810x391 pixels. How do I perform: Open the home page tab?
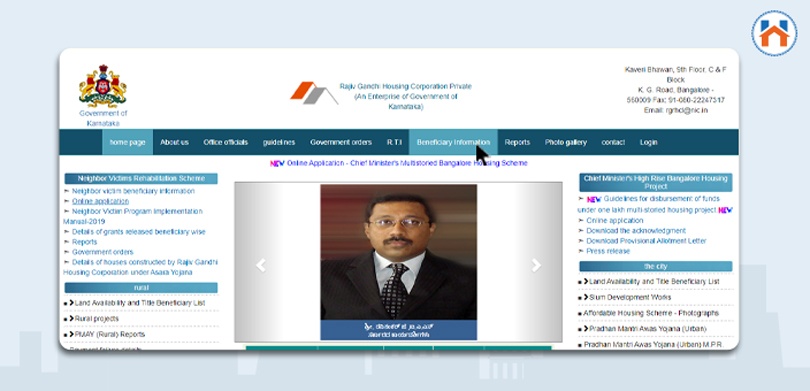(x=128, y=142)
